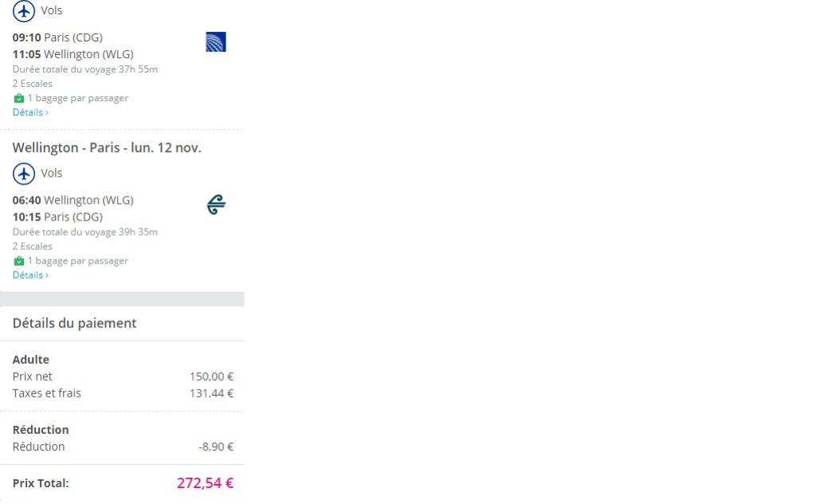Image resolution: width=816 pixels, height=504 pixels.
Task: Click the Air New Zealand logo
Action: (x=216, y=205)
